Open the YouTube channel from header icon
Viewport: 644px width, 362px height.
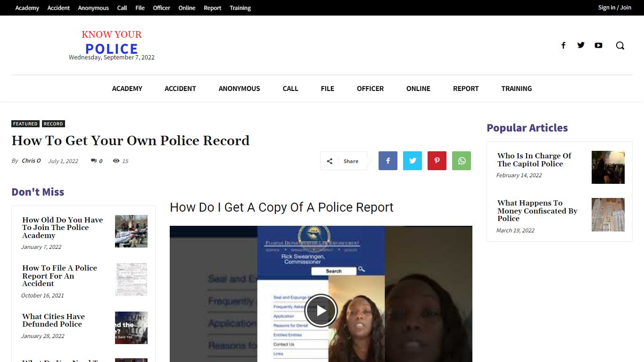pyautogui.click(x=598, y=45)
